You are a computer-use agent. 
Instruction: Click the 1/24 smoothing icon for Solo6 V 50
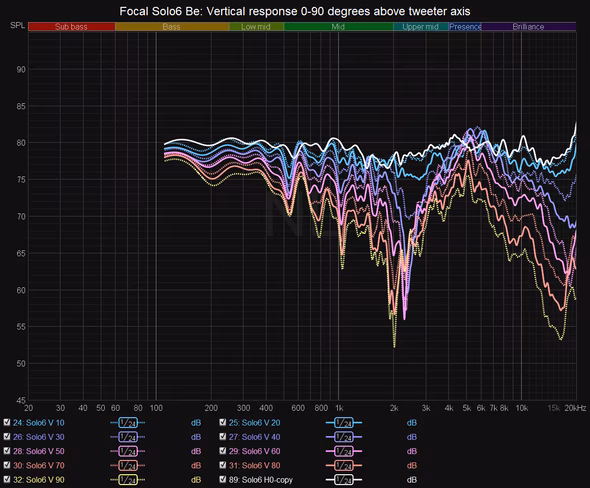tap(128, 452)
